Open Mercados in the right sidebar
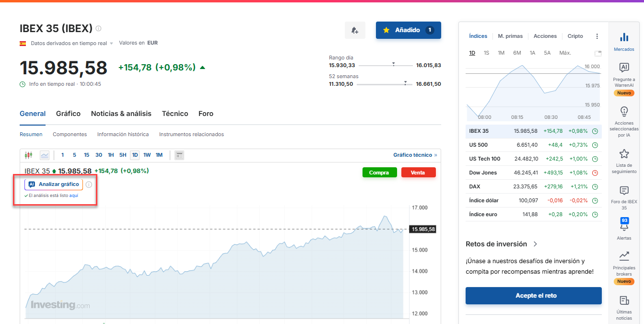This screenshot has height=324, width=644. (624, 42)
